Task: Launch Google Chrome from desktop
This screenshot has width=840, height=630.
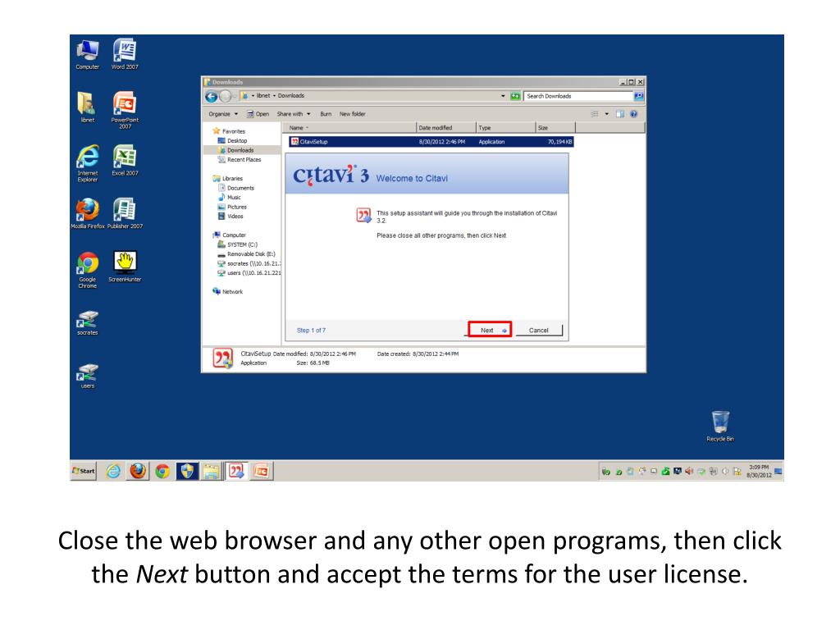Action: [x=87, y=270]
